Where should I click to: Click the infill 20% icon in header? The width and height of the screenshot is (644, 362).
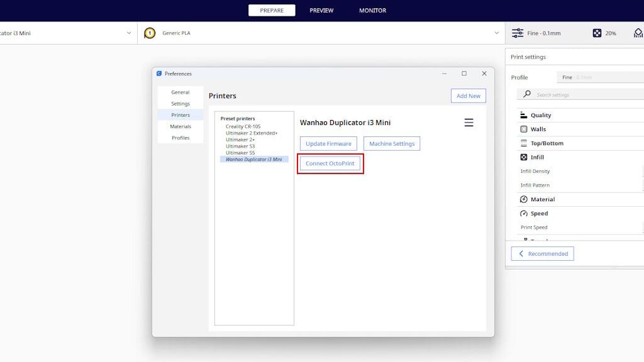pyautogui.click(x=597, y=33)
